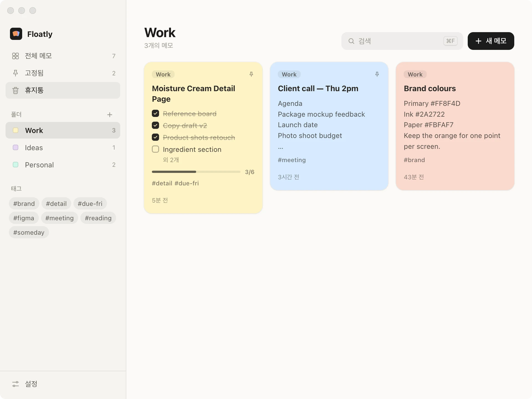Uncheck the Copy draft v2 checkbox

155,126
